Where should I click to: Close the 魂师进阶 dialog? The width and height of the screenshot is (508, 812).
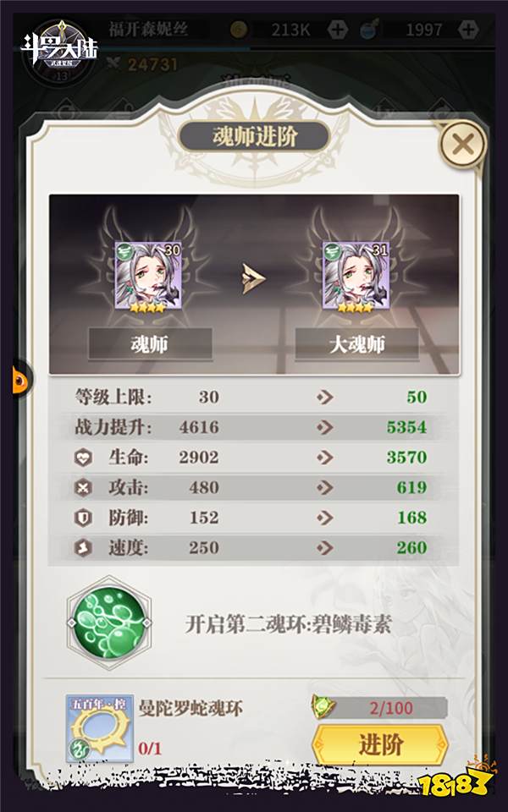point(462,145)
